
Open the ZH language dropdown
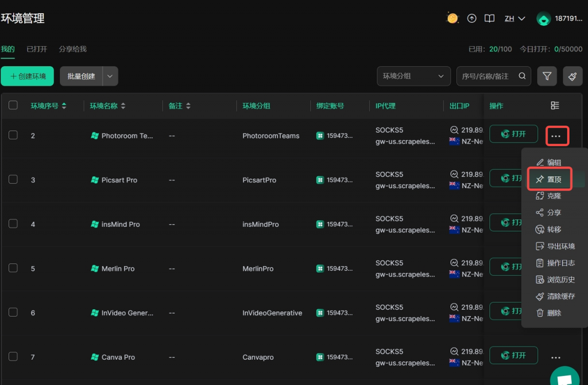[514, 18]
